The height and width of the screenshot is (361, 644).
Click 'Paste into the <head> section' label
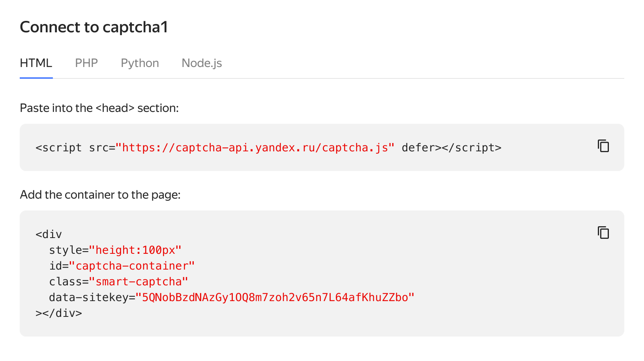pyautogui.click(x=99, y=108)
